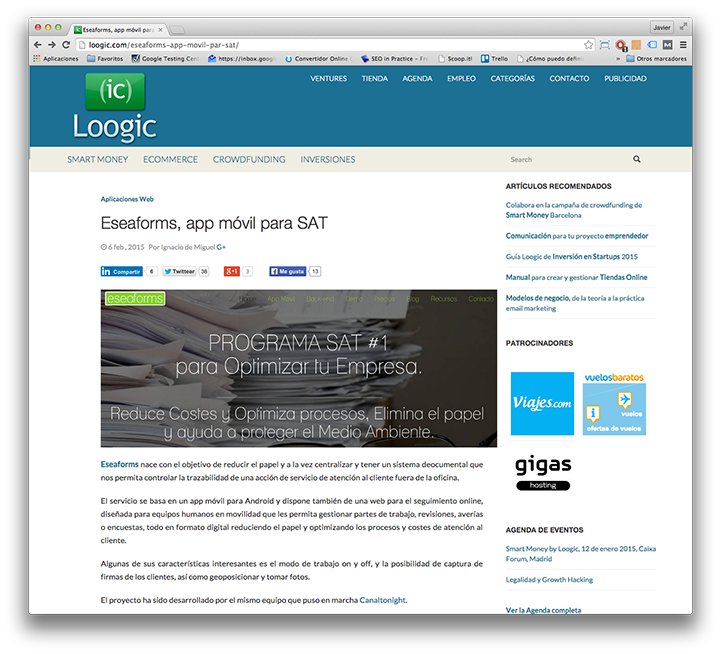Enter fullscreen with the window expand icon
The width and height of the screenshot is (721, 654).
click(684, 27)
